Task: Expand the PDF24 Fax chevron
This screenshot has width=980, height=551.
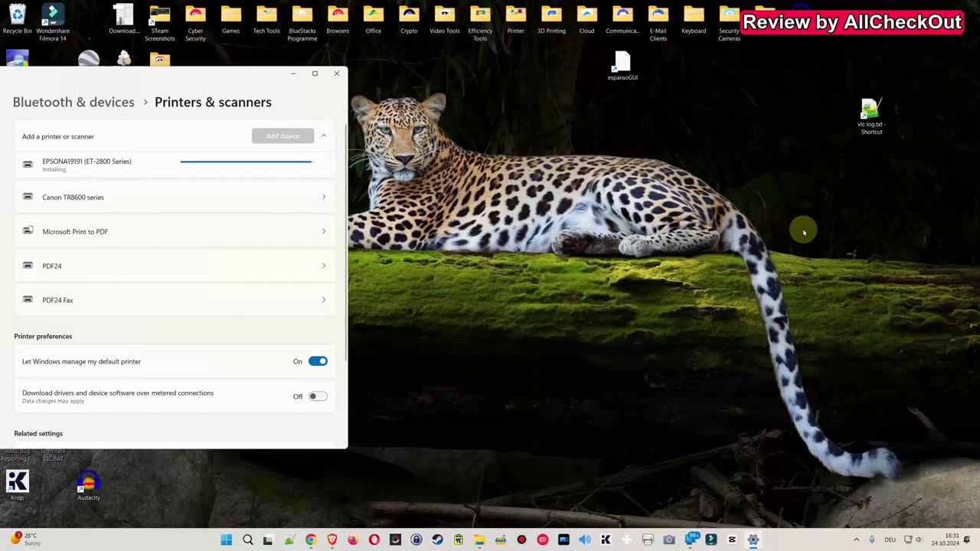Action: click(x=324, y=300)
